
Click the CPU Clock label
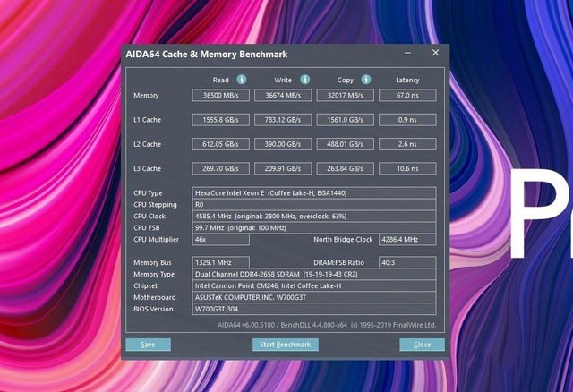[x=150, y=217]
